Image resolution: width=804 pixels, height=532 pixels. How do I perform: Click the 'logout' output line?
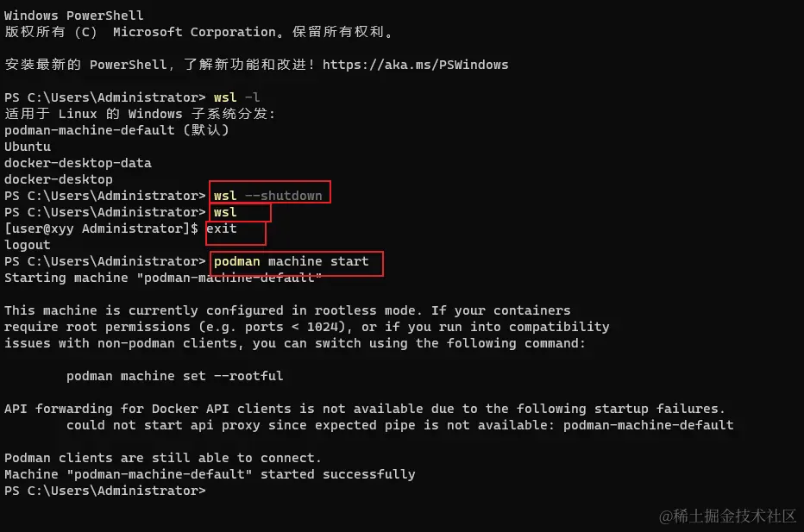pyautogui.click(x=28, y=245)
